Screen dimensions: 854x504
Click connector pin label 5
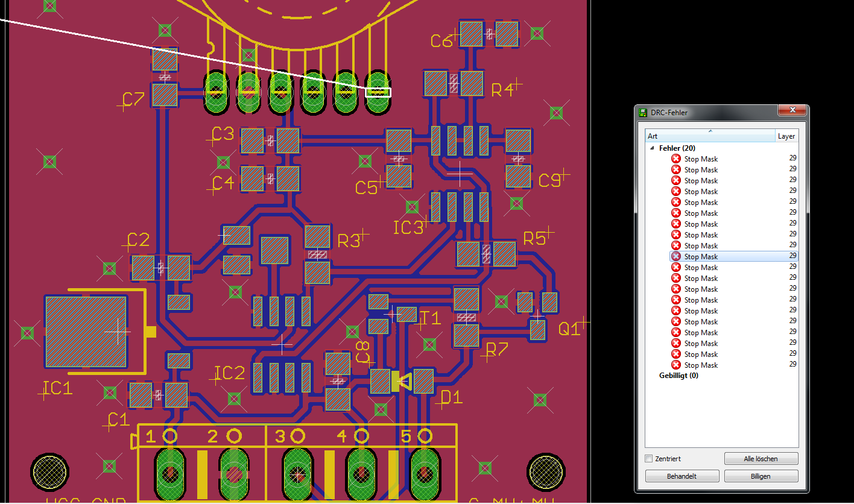[406, 436]
